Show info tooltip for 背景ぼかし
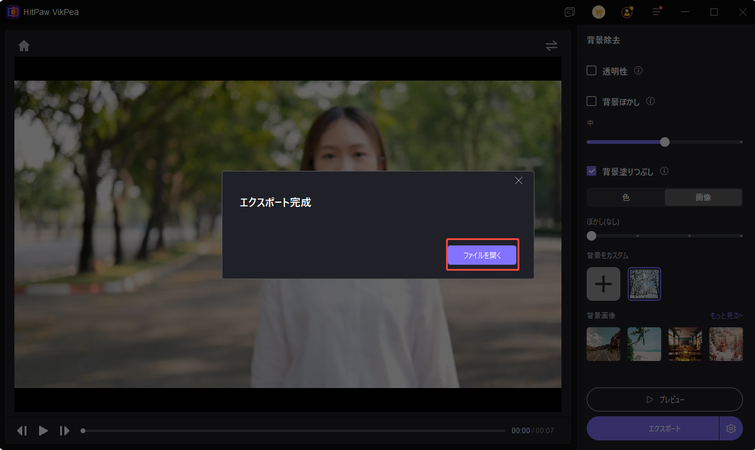 pyautogui.click(x=651, y=101)
